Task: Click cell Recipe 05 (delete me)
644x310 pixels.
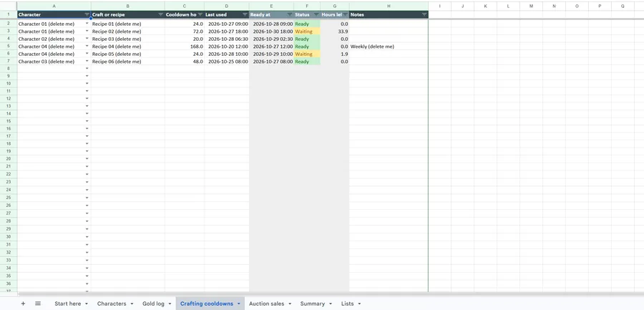Action: pyautogui.click(x=128, y=54)
